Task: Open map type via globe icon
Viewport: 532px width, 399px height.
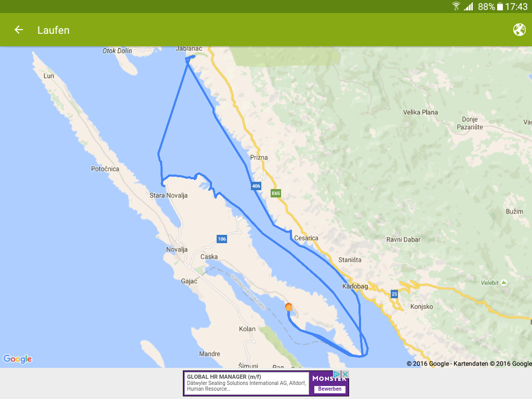Action: 519,30
